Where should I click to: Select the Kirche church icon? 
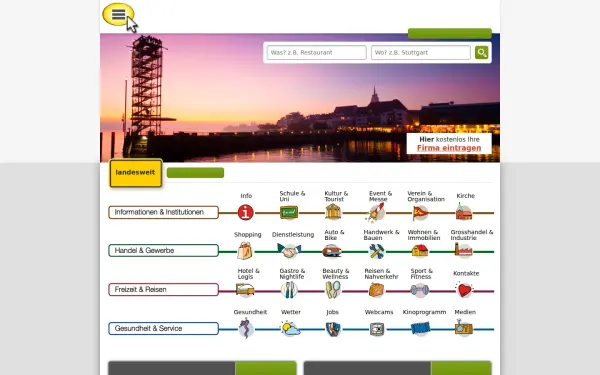464,212
